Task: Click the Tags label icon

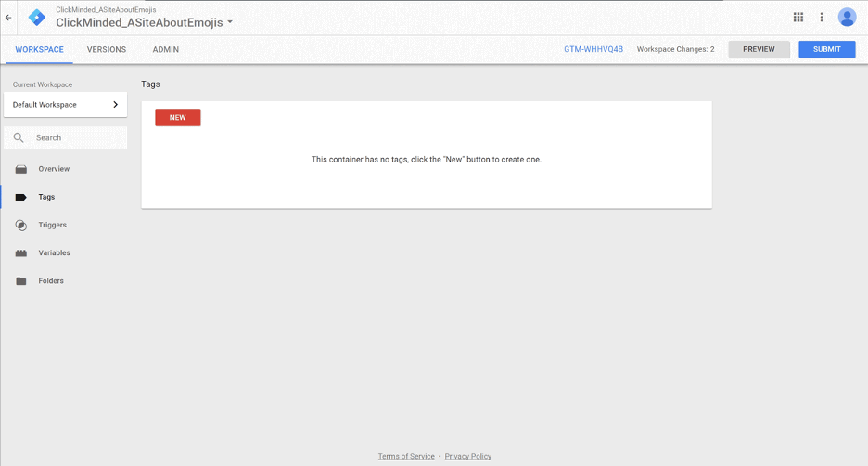Action: [x=21, y=197]
